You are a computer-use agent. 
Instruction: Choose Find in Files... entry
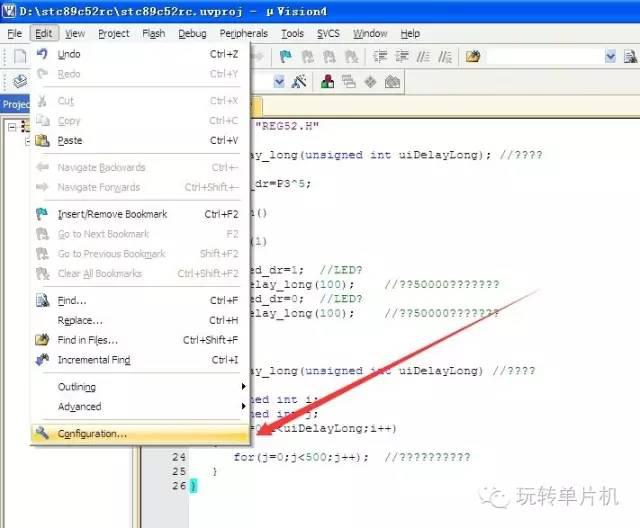140,340
